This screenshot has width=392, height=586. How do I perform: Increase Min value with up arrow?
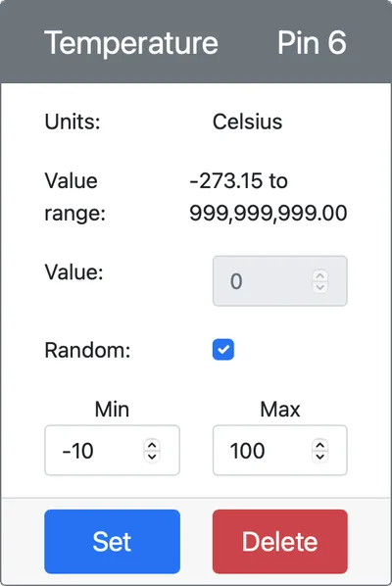coord(152,445)
